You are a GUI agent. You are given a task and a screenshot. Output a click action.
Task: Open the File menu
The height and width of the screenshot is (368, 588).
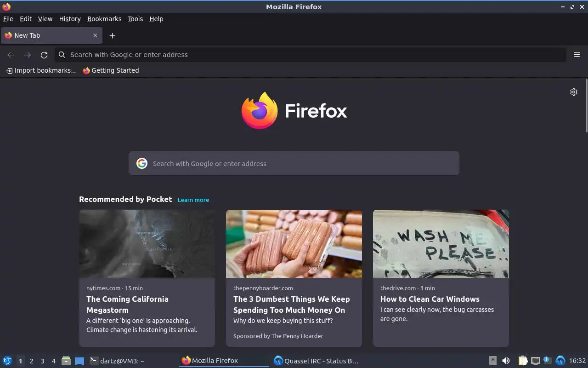tap(8, 19)
